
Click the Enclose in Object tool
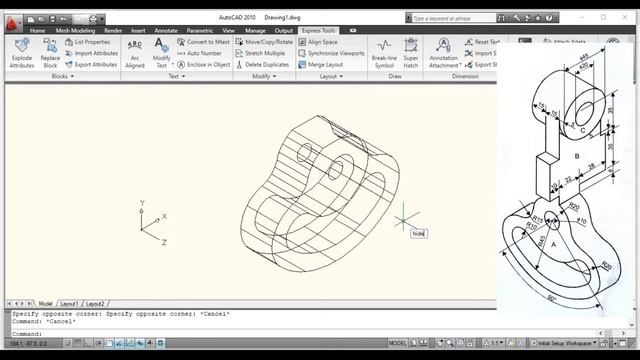point(204,64)
